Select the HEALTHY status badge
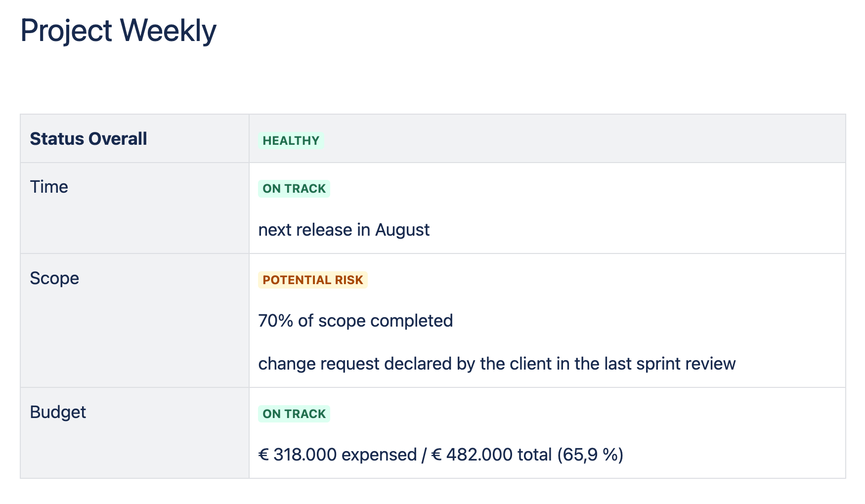 tap(291, 140)
